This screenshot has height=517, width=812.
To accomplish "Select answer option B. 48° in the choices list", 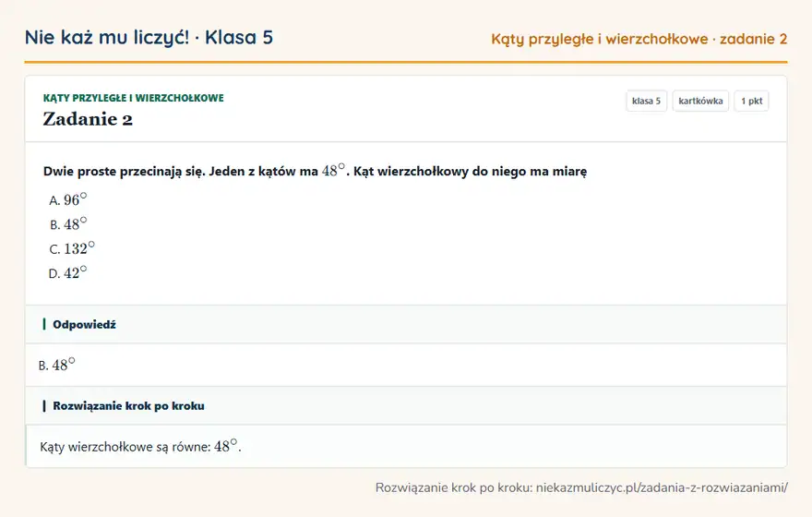I will [x=68, y=223].
